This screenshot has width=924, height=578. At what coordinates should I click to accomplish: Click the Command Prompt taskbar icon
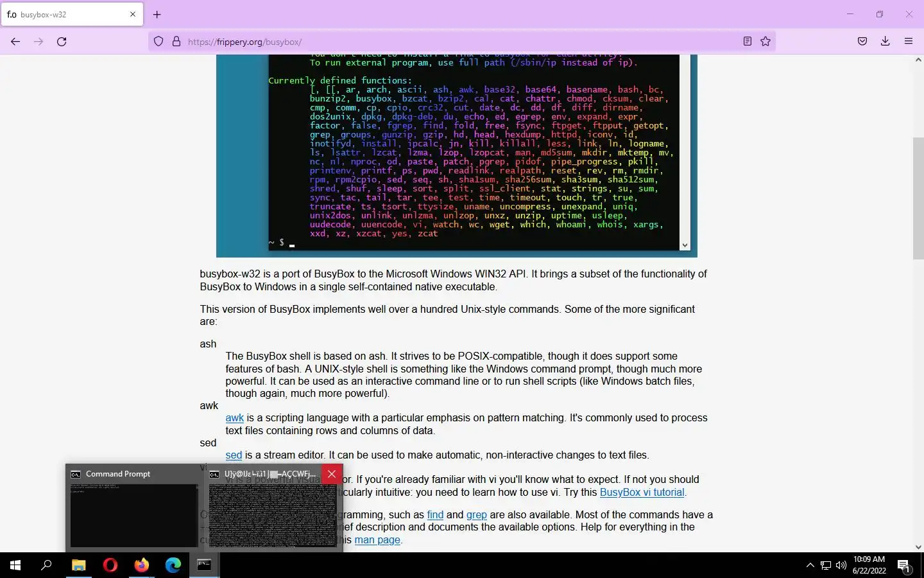coord(204,565)
